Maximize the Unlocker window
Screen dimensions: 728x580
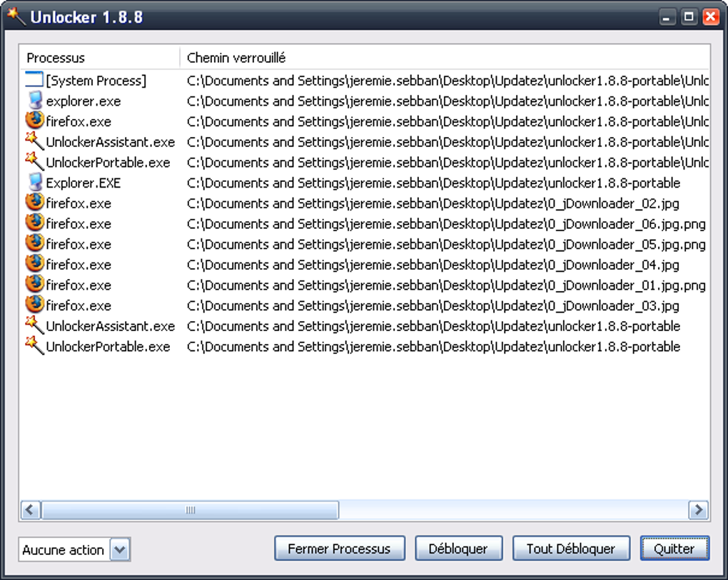(689, 18)
